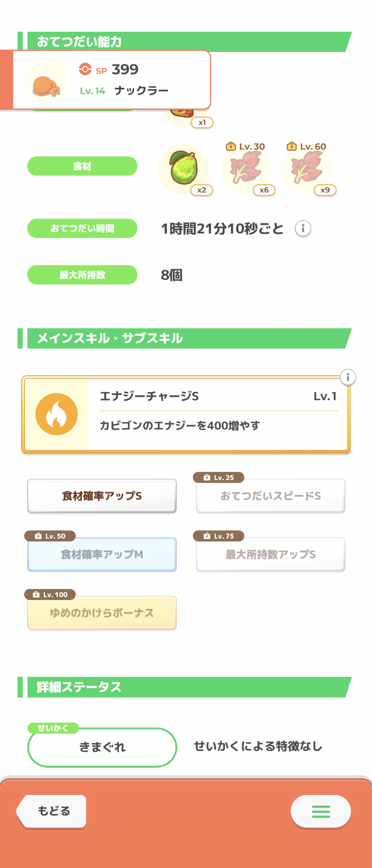This screenshot has width=372, height=868.
Task: Tap the Trapinch portrait thumbnail
Action: click(46, 80)
